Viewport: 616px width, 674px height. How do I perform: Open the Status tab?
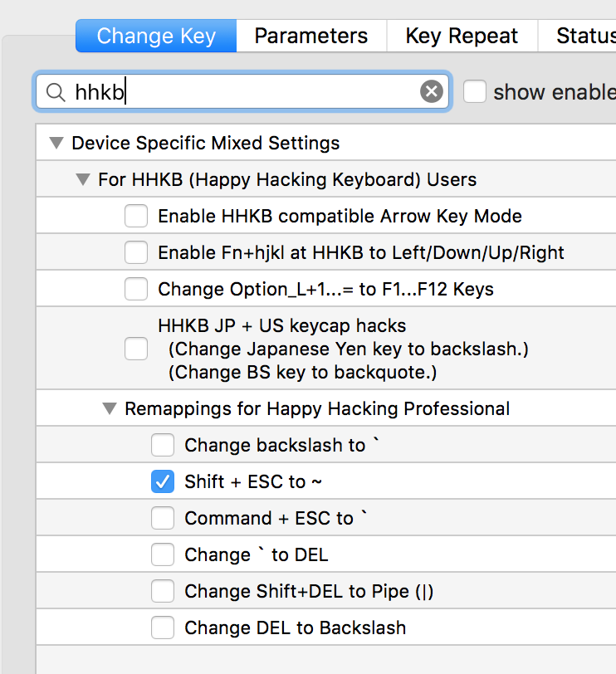point(577,36)
